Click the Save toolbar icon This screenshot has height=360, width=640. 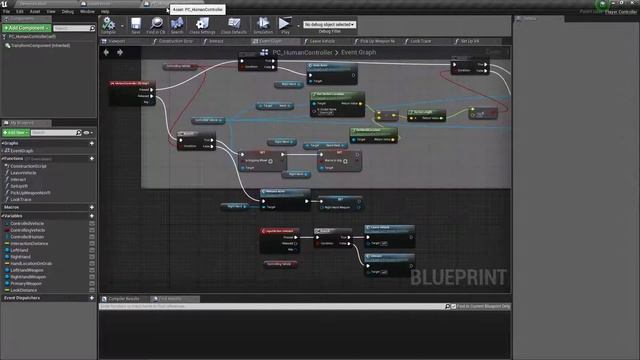point(136,25)
